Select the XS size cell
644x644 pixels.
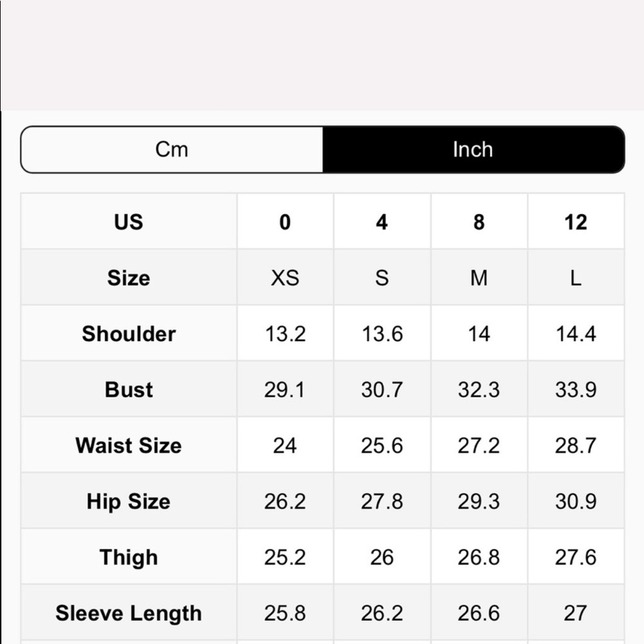[285, 278]
